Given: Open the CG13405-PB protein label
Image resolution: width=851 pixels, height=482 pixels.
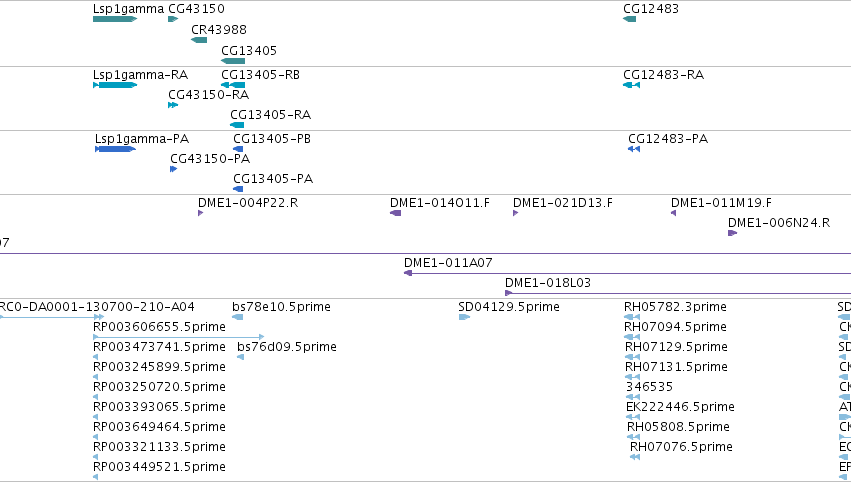Looking at the screenshot, I should 272,138.
